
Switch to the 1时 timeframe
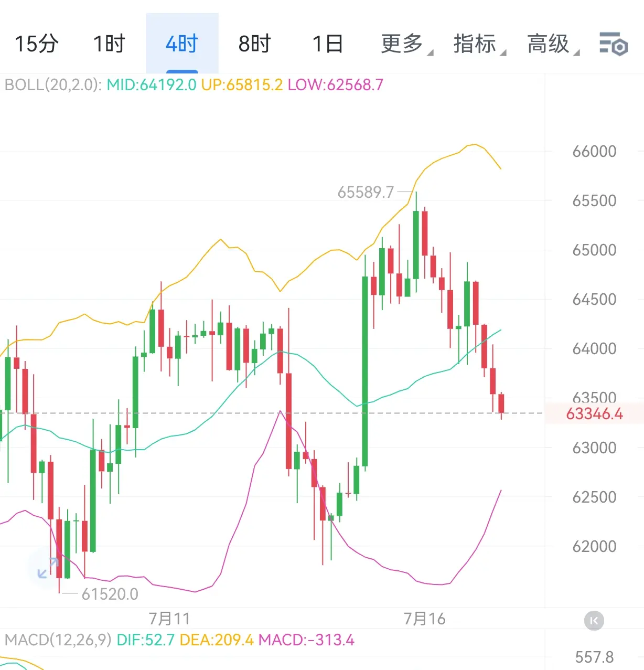[x=109, y=44]
